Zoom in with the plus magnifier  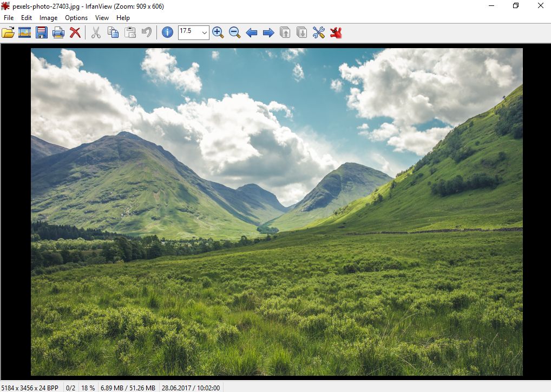click(x=218, y=32)
